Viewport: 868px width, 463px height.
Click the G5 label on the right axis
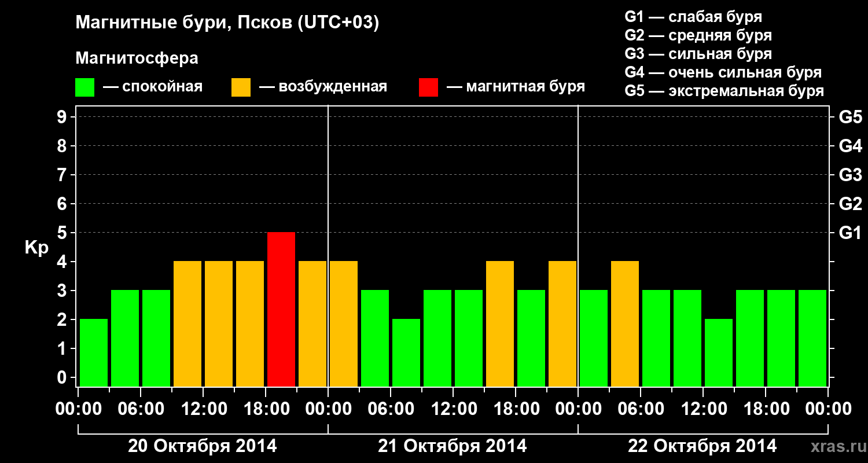[x=850, y=117]
